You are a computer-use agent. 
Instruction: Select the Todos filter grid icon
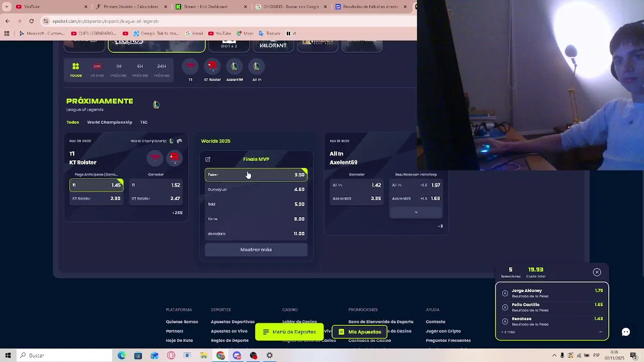tap(75, 66)
